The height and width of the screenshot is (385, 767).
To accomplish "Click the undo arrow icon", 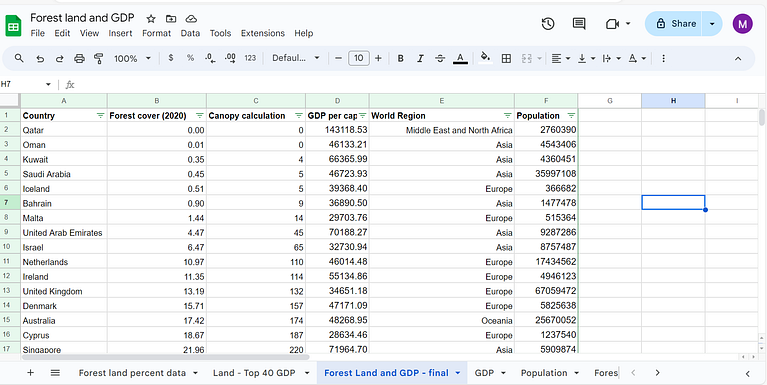I will (40, 59).
